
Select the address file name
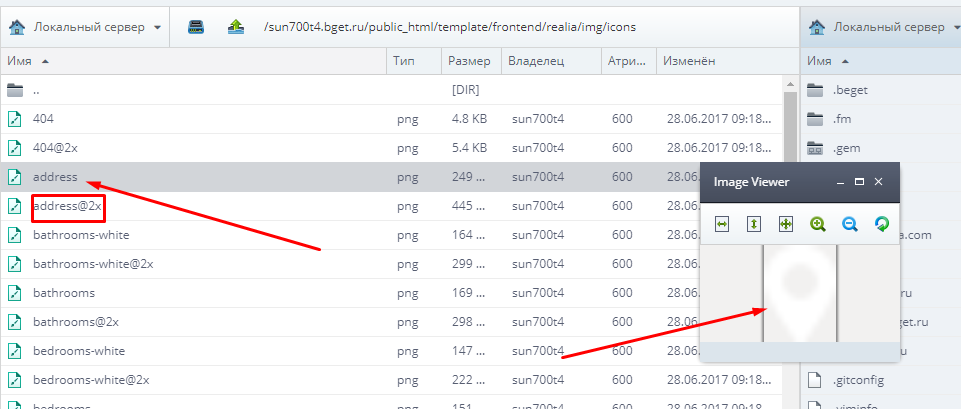55,177
